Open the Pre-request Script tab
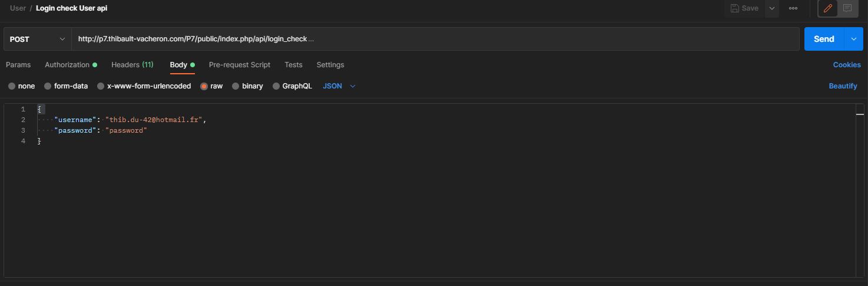This screenshot has height=286, width=868. (240, 65)
